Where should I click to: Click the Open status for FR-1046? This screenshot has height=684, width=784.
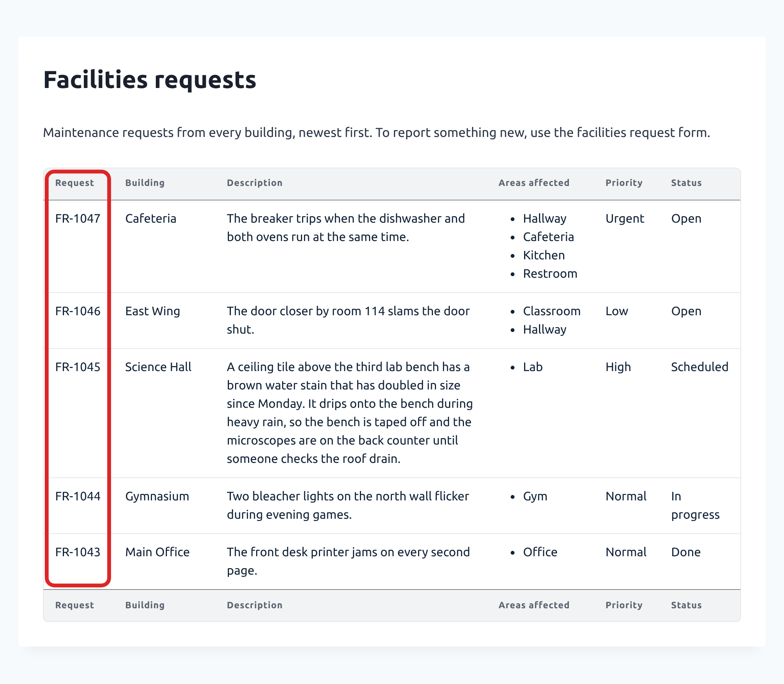(x=686, y=311)
